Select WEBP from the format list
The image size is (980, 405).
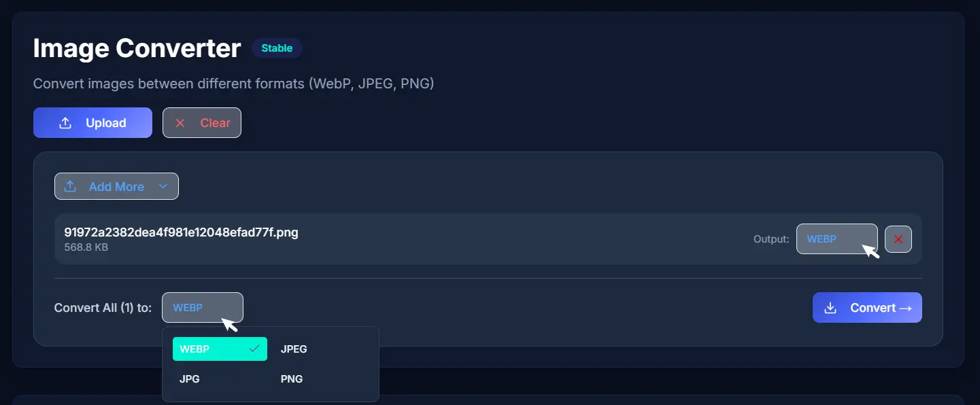(x=220, y=349)
